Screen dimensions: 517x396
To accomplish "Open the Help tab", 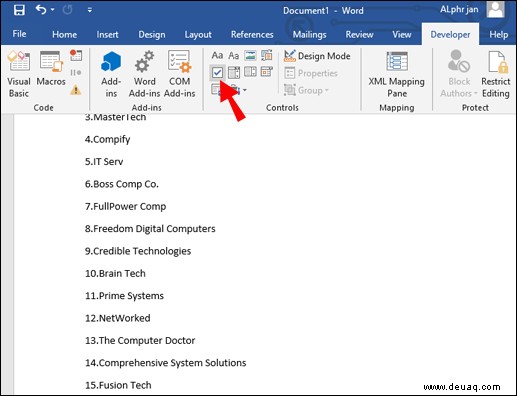I will point(499,35).
